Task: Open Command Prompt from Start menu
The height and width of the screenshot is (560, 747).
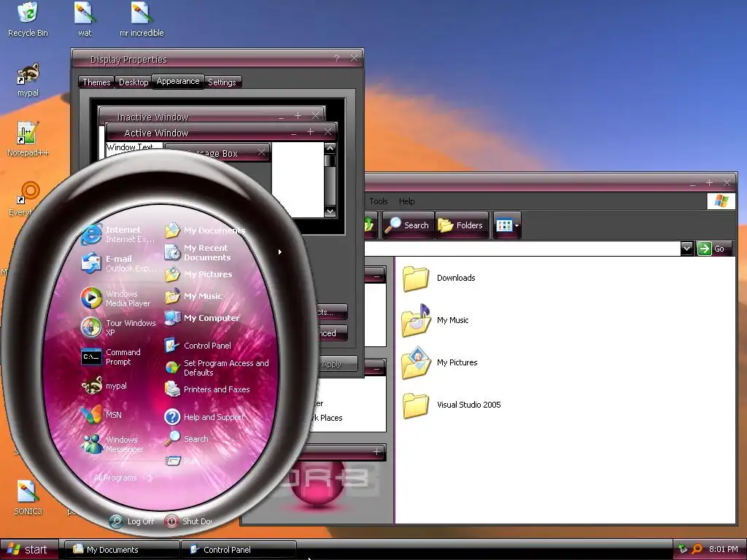Action: pos(112,357)
